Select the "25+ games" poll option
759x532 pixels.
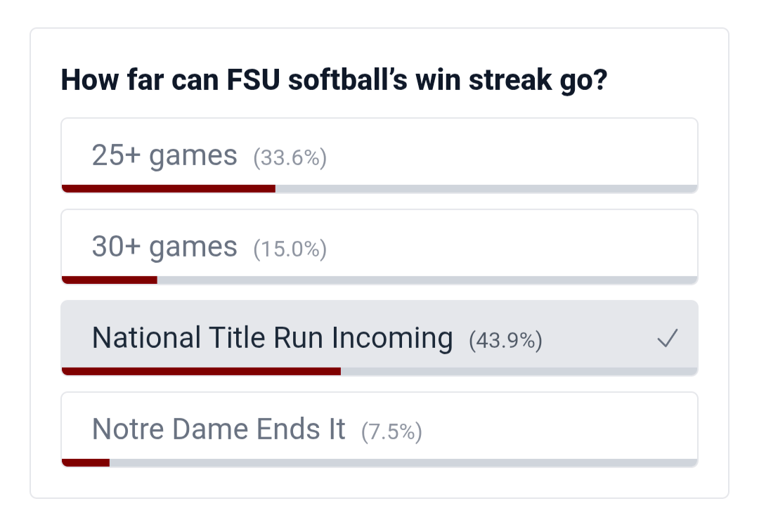click(x=164, y=155)
